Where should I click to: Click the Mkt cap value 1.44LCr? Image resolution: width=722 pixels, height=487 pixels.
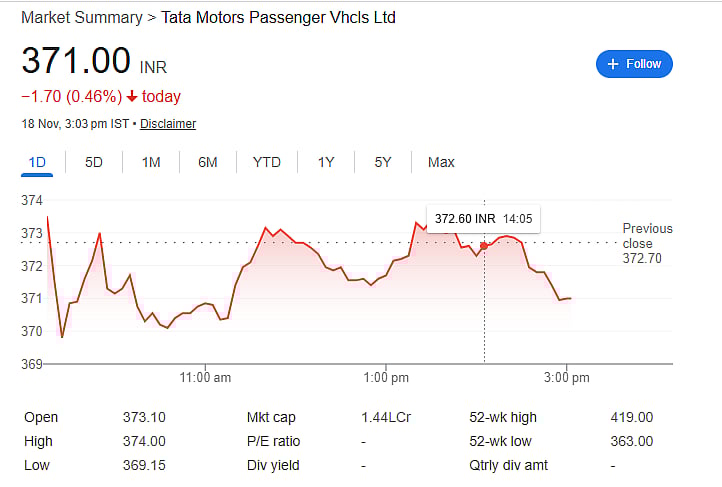(385, 417)
